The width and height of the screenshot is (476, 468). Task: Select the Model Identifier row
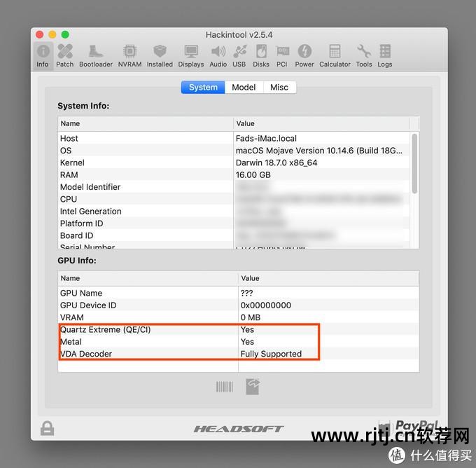coord(234,187)
